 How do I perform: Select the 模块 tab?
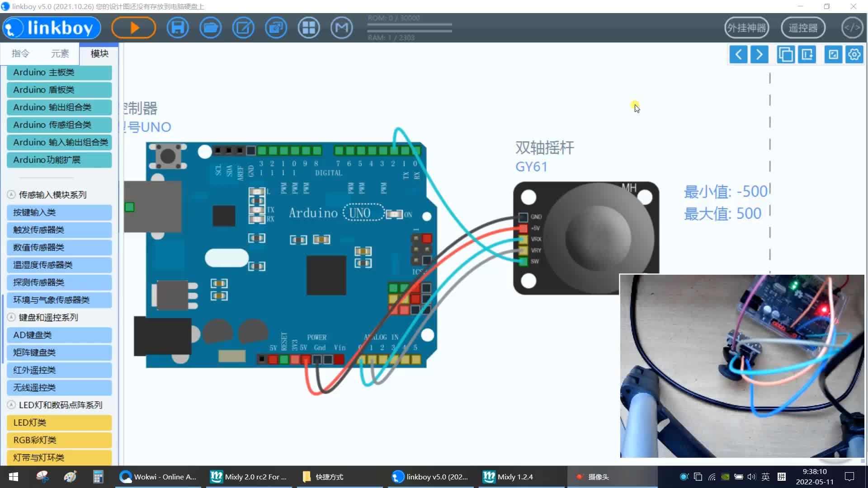(99, 54)
